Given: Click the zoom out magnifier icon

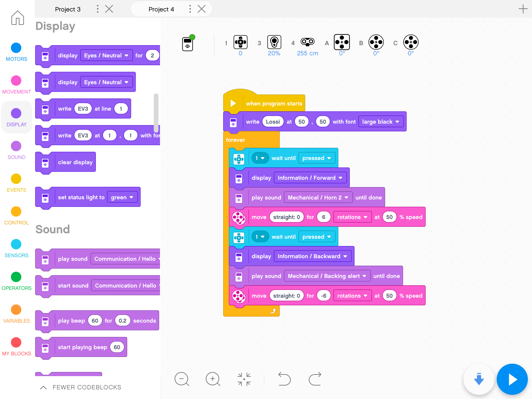Looking at the screenshot, I should tap(182, 379).
